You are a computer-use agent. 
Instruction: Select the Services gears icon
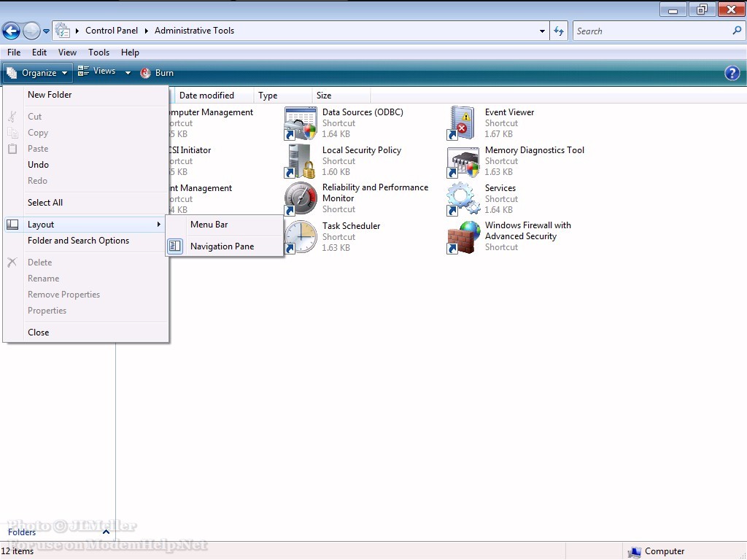click(462, 198)
